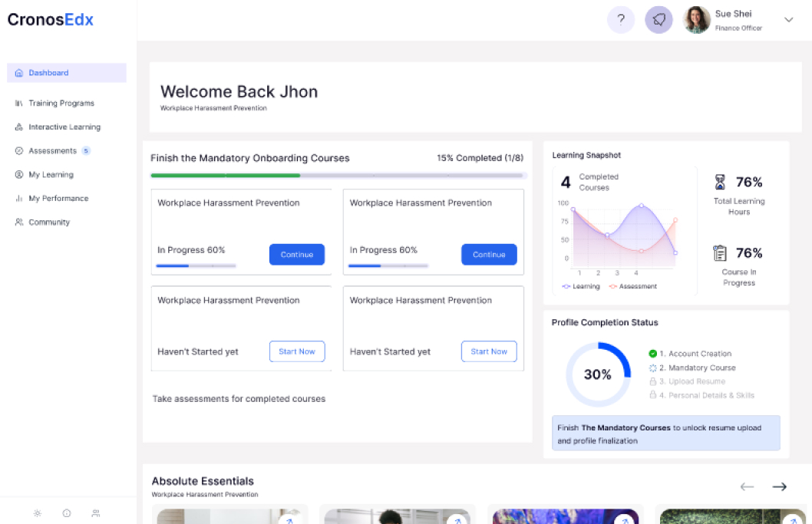Select My Performance in the sidebar
This screenshot has width=812, height=524.
coord(58,199)
